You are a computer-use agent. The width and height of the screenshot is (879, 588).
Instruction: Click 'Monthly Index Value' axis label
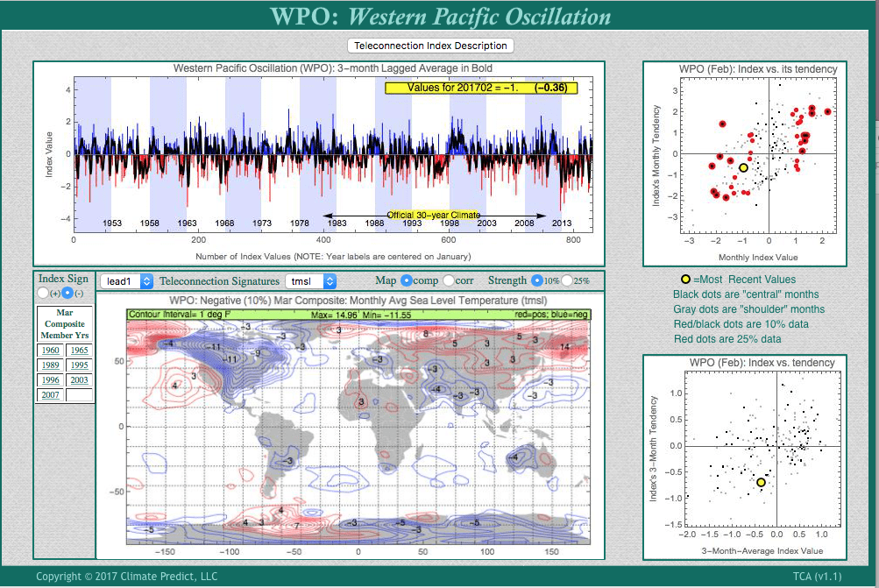click(x=758, y=258)
